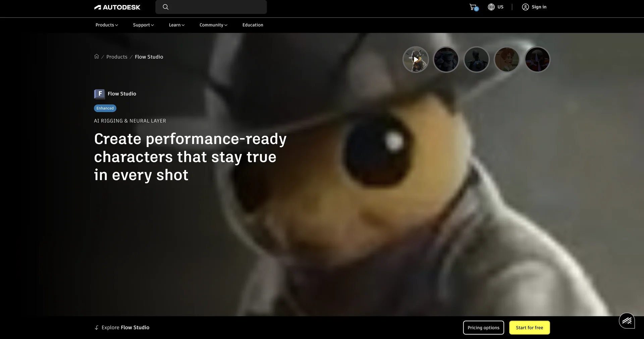Screen dimensions: 644x339
Task: Click the Sign in user icon
Action: point(525,7)
